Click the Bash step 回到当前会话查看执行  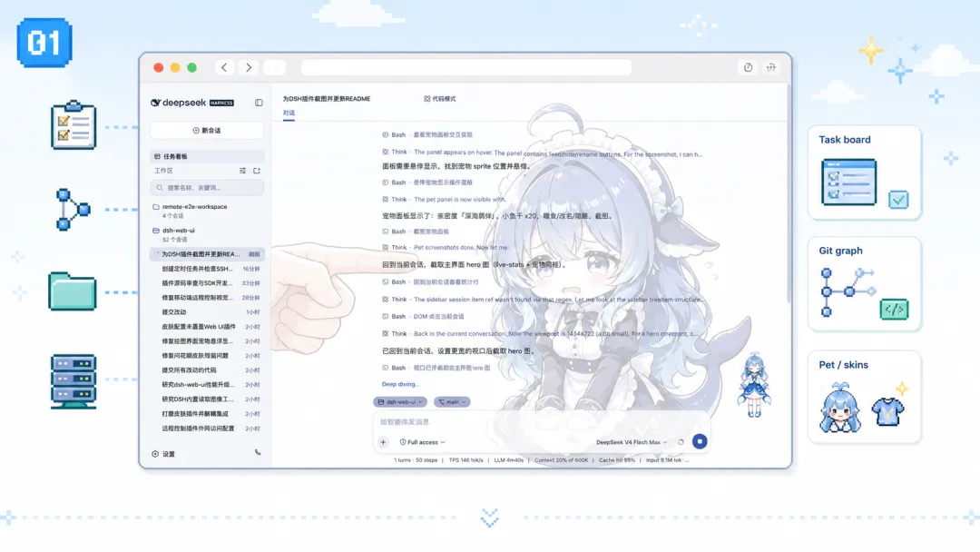point(431,282)
